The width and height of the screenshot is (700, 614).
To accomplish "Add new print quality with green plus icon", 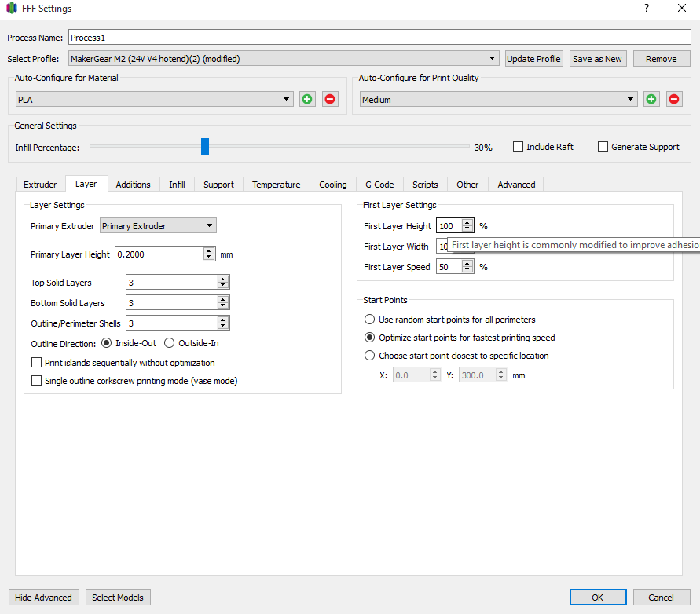I will tap(651, 100).
